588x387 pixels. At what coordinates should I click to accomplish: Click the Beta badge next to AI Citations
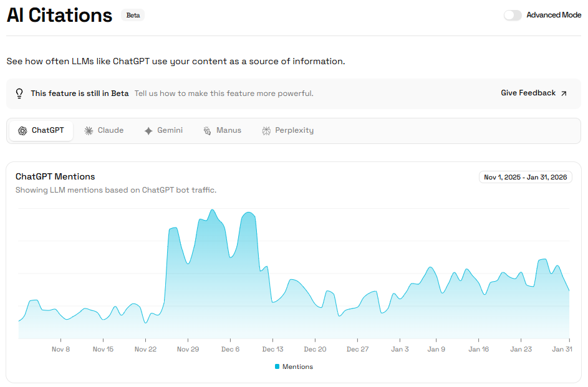132,15
